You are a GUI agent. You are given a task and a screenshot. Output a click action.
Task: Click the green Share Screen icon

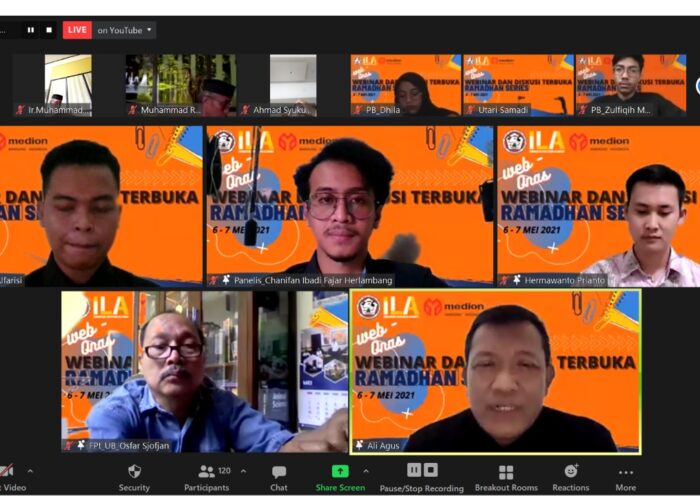pyautogui.click(x=340, y=471)
